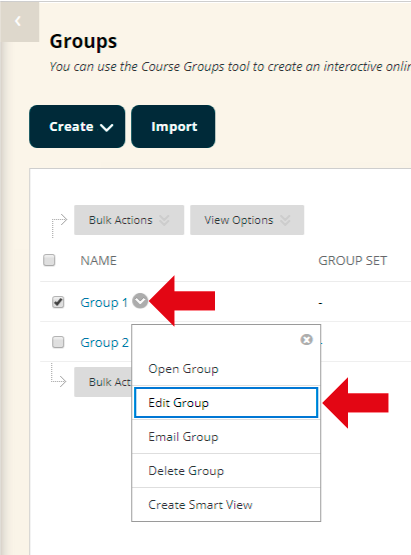The image size is (411, 555).
Task: Open the Group 2 link
Action: point(104,343)
